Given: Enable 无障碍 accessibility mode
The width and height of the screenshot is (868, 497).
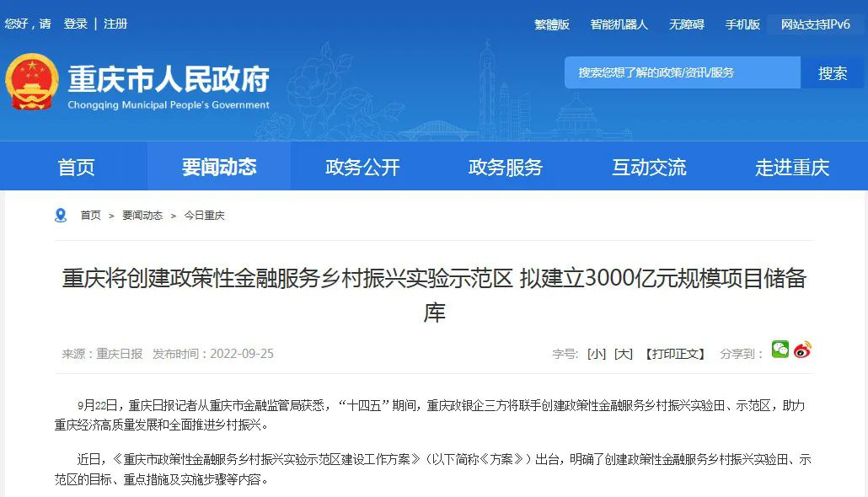Looking at the screenshot, I should pos(687,24).
